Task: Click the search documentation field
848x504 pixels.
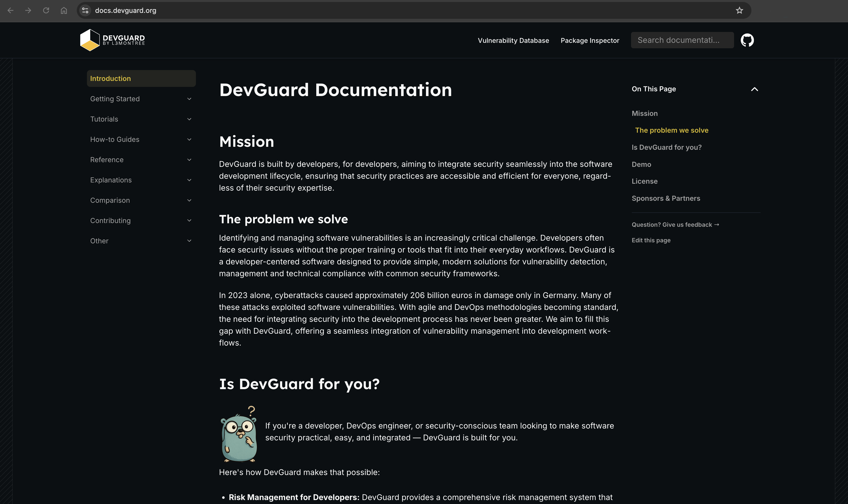Action: pyautogui.click(x=682, y=40)
